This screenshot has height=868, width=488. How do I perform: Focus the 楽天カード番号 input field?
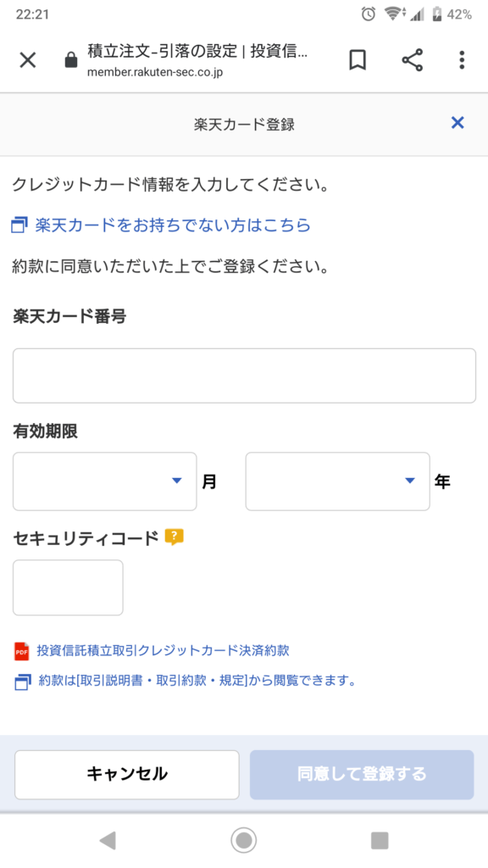pyautogui.click(x=244, y=376)
